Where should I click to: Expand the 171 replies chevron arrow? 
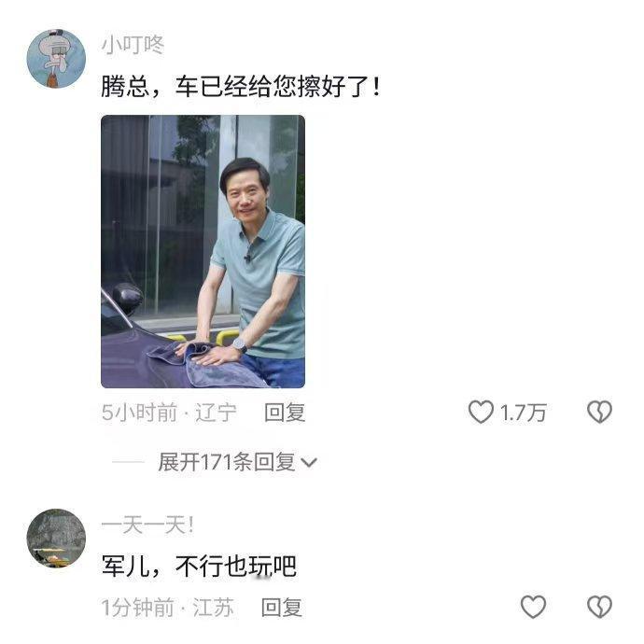point(308,463)
